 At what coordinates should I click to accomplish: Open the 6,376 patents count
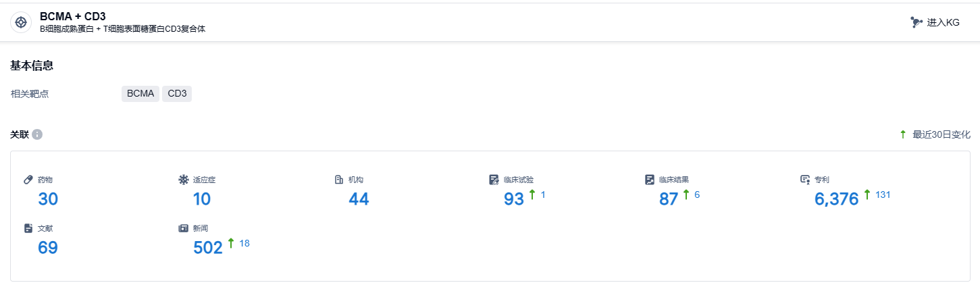836,199
